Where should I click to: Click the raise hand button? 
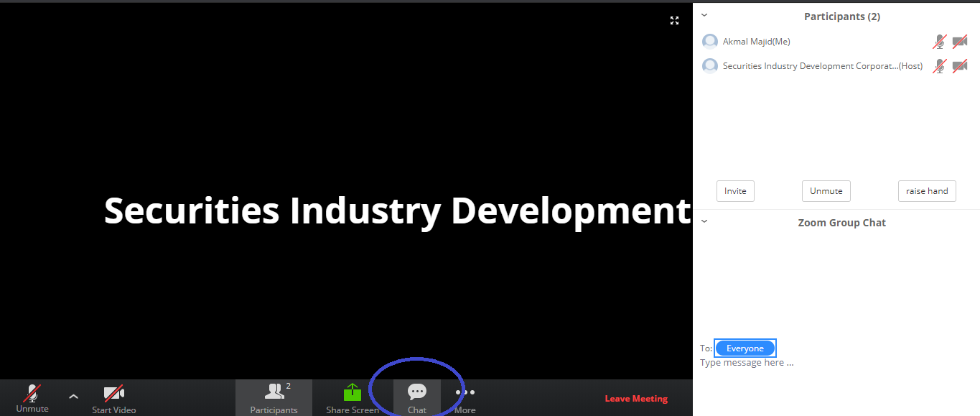[927, 191]
